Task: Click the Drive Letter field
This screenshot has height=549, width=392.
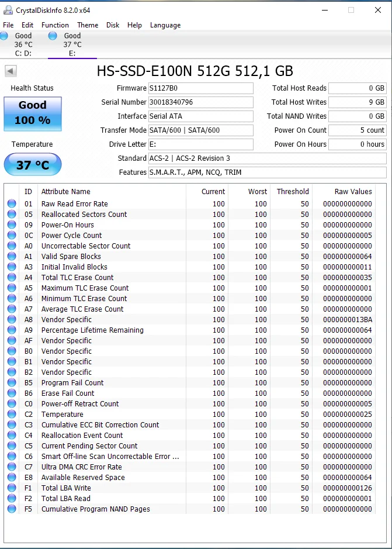Action: point(200,144)
